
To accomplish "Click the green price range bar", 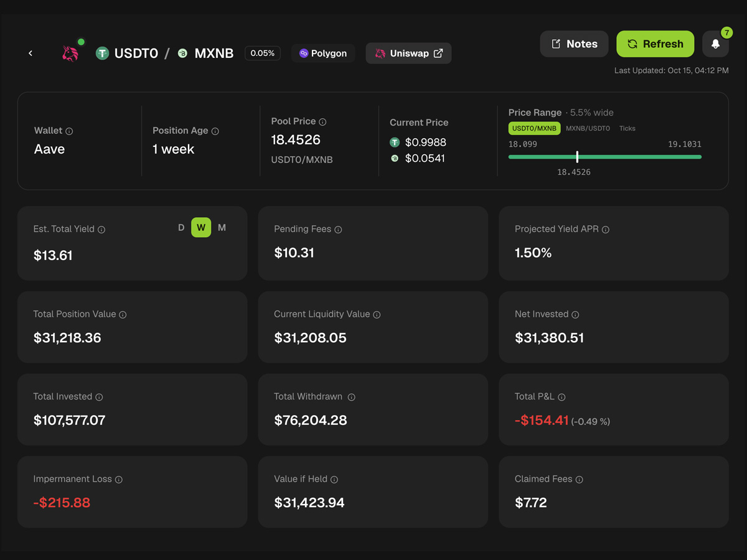I will (605, 157).
